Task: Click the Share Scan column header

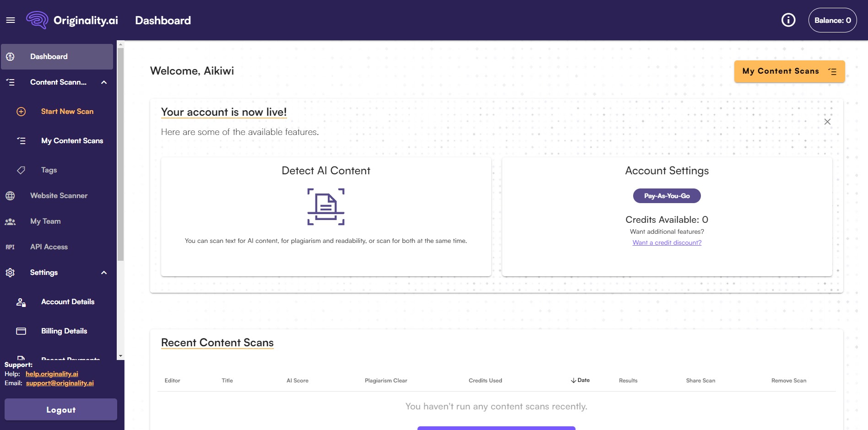Action: (x=700, y=381)
